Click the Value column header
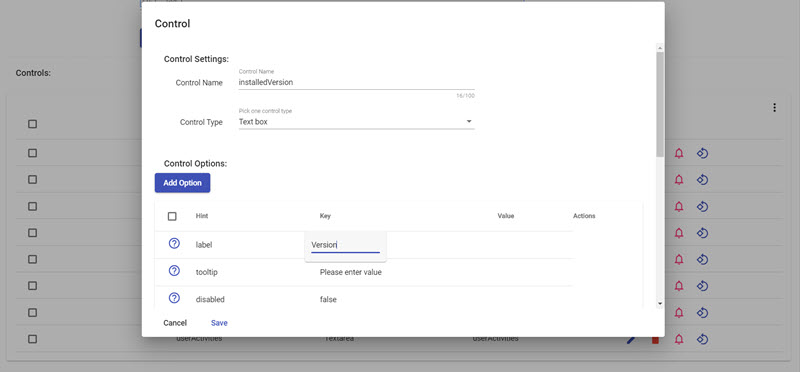Viewport: 800px width, 372px height. coord(506,216)
